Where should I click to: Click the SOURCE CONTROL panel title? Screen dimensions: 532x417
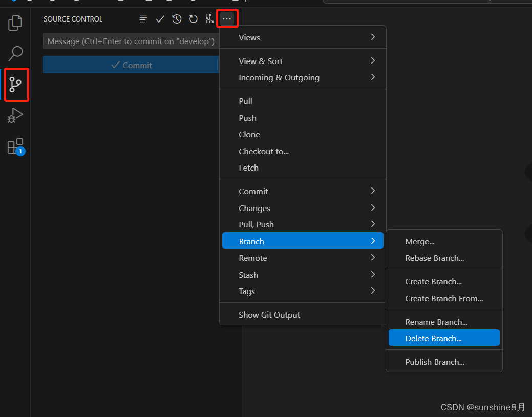(73, 19)
